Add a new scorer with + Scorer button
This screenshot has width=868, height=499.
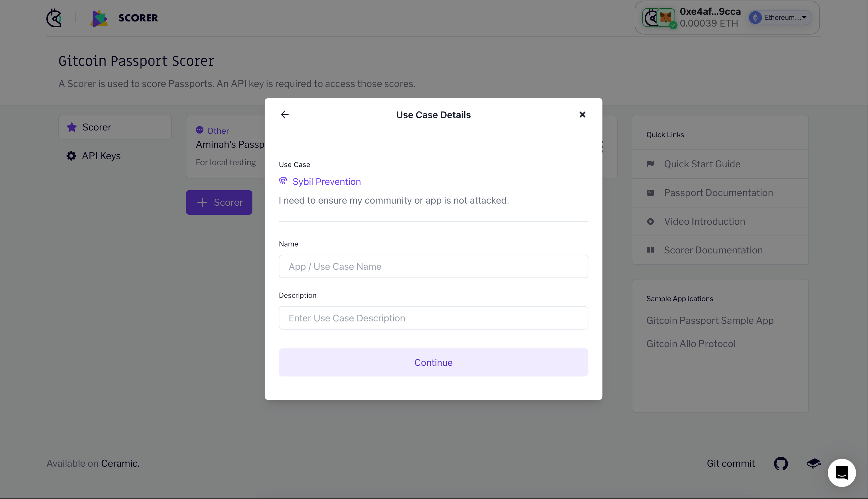pyautogui.click(x=219, y=203)
